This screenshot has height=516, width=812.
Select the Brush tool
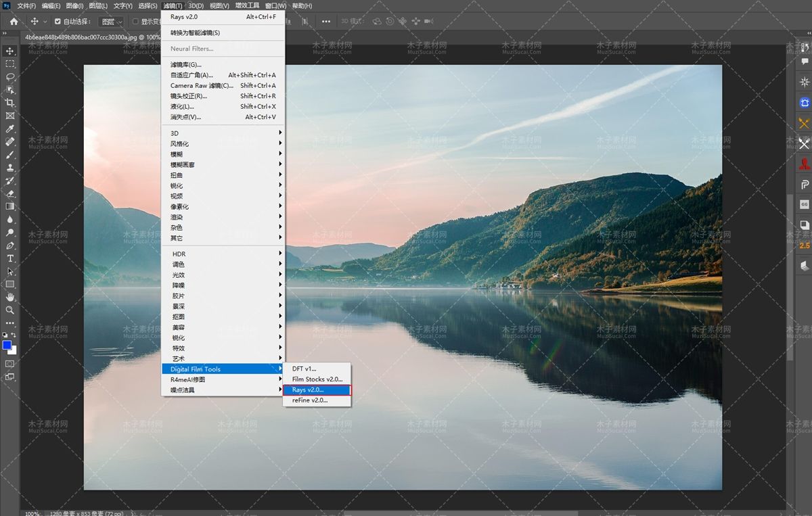coord(10,154)
